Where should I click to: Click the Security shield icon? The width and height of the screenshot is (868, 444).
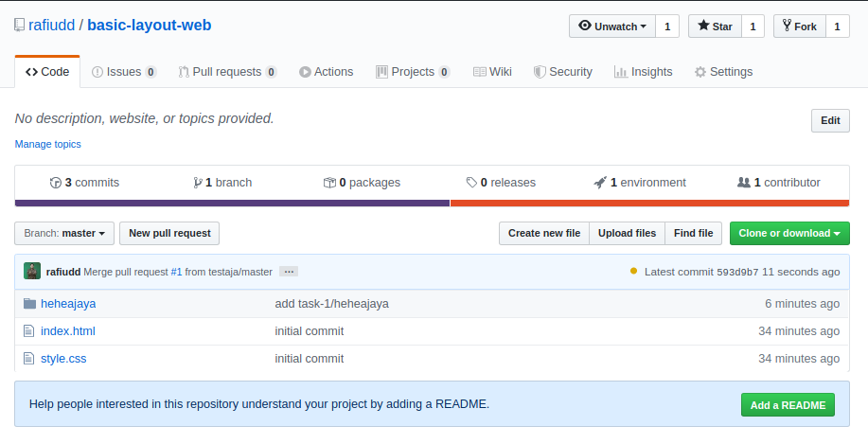pyautogui.click(x=540, y=72)
